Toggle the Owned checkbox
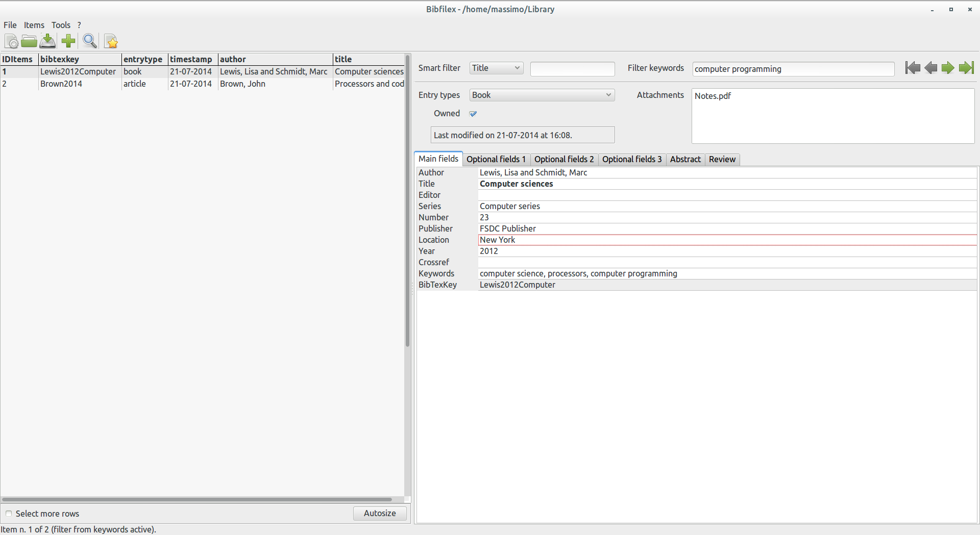 [473, 114]
